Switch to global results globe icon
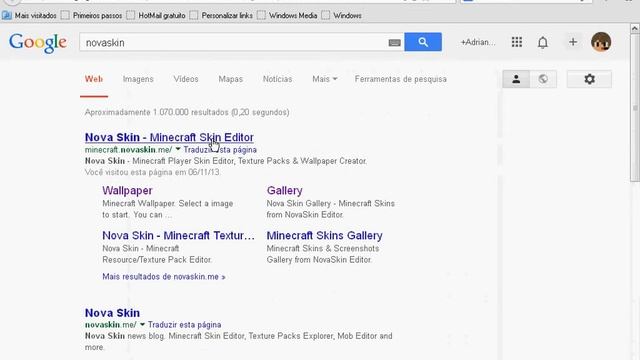 point(543,79)
